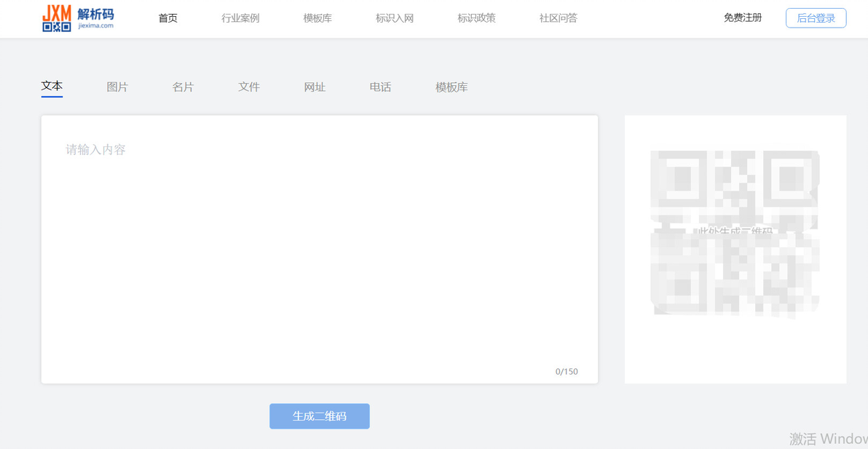
Task: Open the 社区问答 navigation item
Action: (559, 18)
